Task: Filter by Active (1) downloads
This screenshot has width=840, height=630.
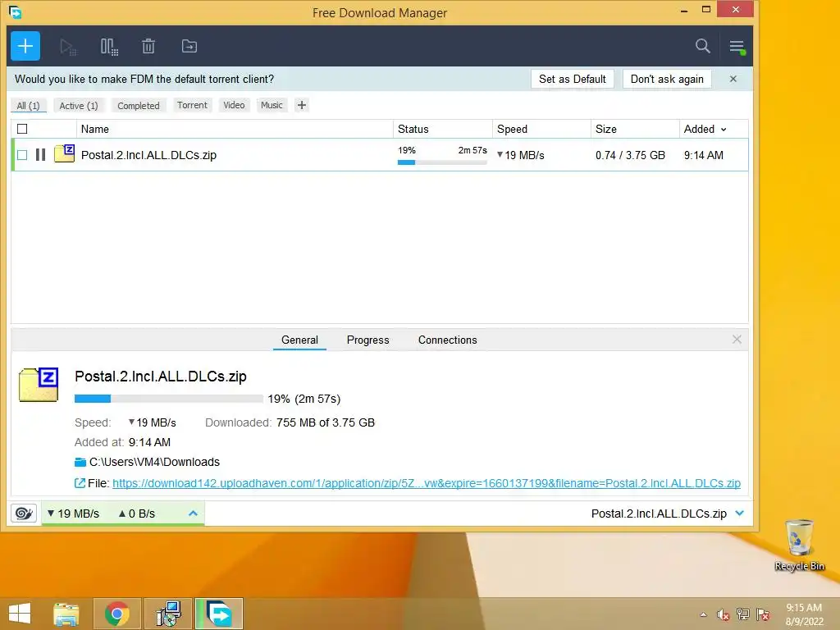Action: pyautogui.click(x=79, y=106)
